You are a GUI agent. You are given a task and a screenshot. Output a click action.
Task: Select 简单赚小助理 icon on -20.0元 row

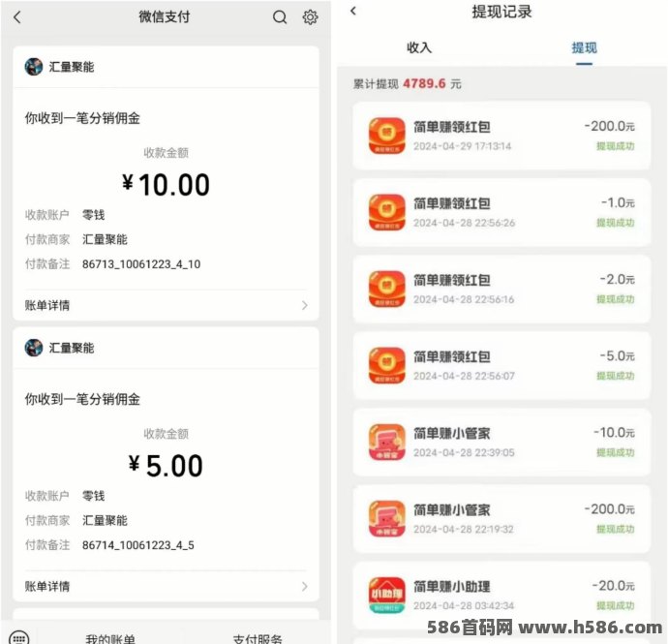click(387, 596)
